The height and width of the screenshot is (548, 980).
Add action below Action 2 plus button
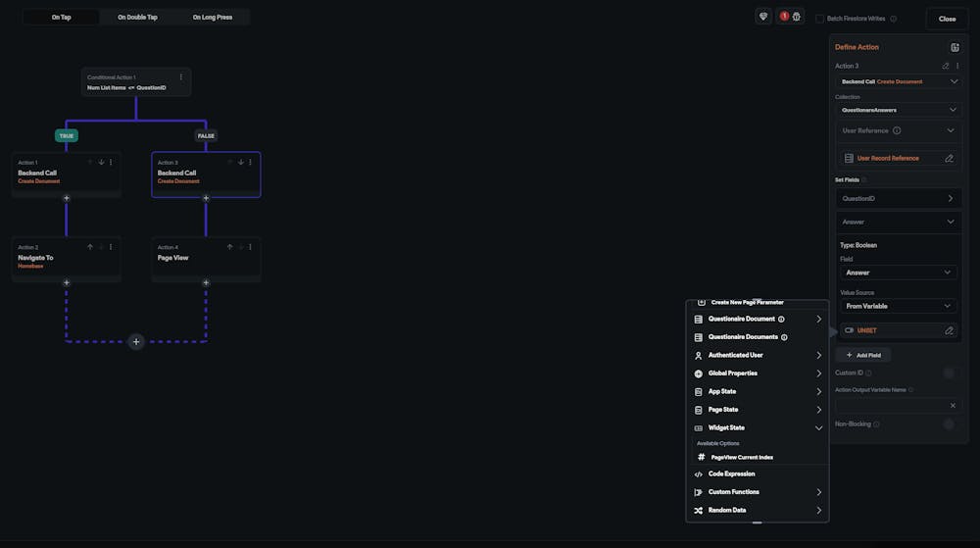pyautogui.click(x=67, y=282)
